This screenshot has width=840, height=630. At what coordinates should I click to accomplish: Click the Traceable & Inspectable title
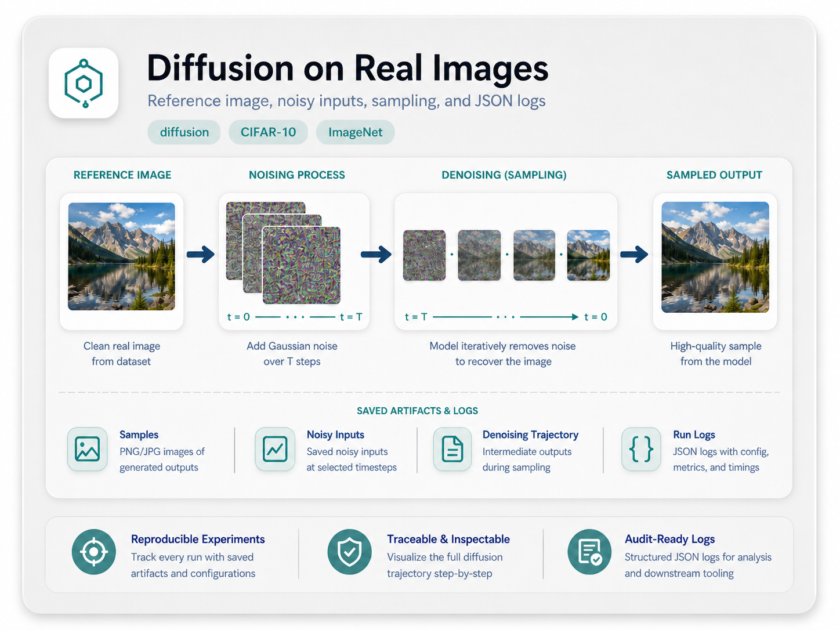(x=448, y=539)
